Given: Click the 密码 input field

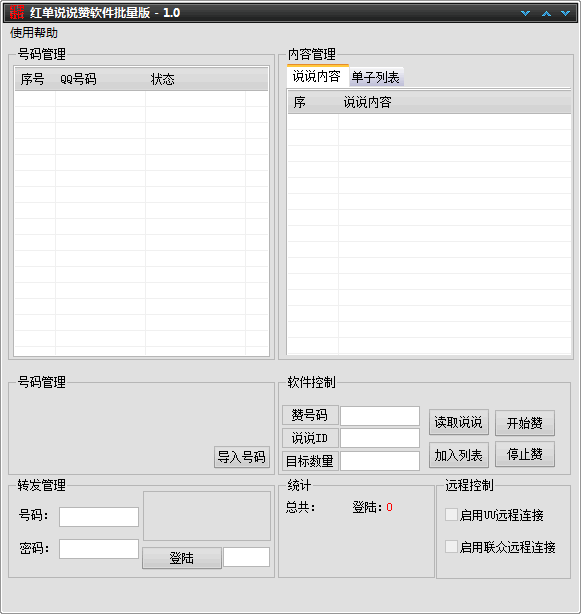Looking at the screenshot, I should [99, 549].
